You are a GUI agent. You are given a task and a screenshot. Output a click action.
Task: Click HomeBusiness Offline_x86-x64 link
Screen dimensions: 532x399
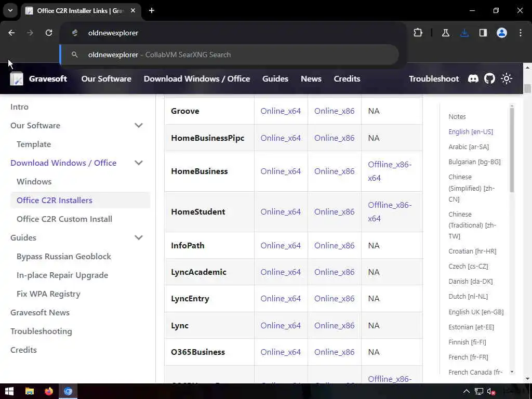point(390,171)
